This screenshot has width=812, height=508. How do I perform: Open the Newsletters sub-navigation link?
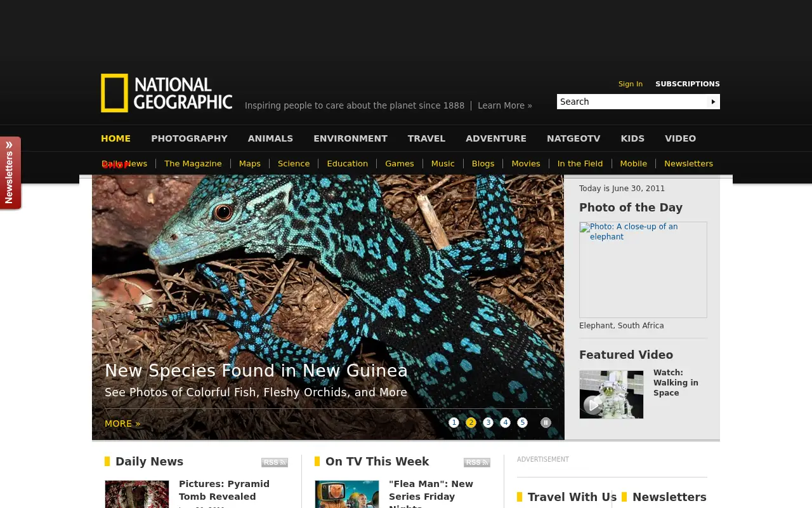(688, 164)
